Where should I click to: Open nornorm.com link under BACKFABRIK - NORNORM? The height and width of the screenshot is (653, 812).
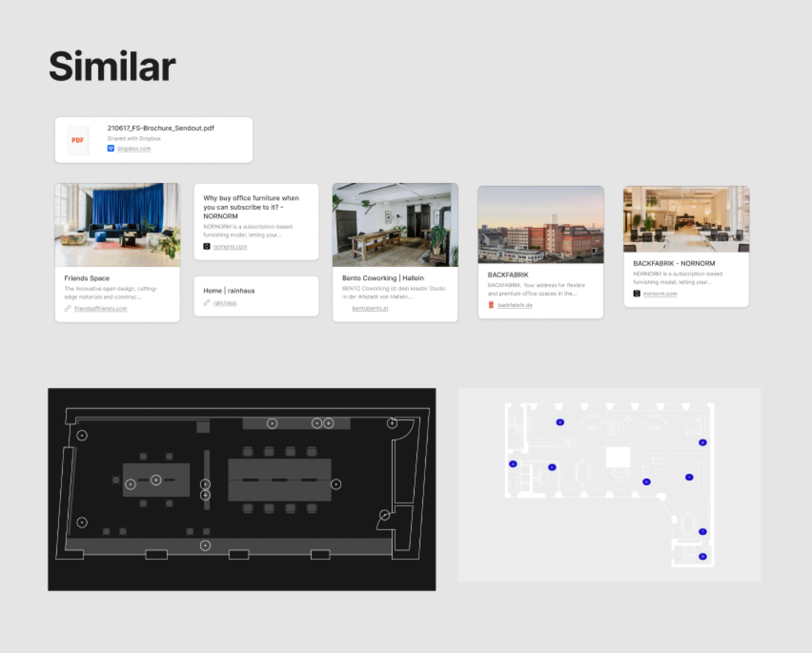(x=659, y=293)
